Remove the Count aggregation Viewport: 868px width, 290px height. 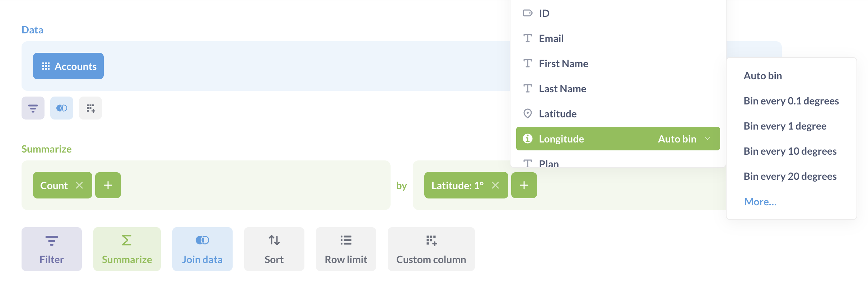click(x=80, y=185)
